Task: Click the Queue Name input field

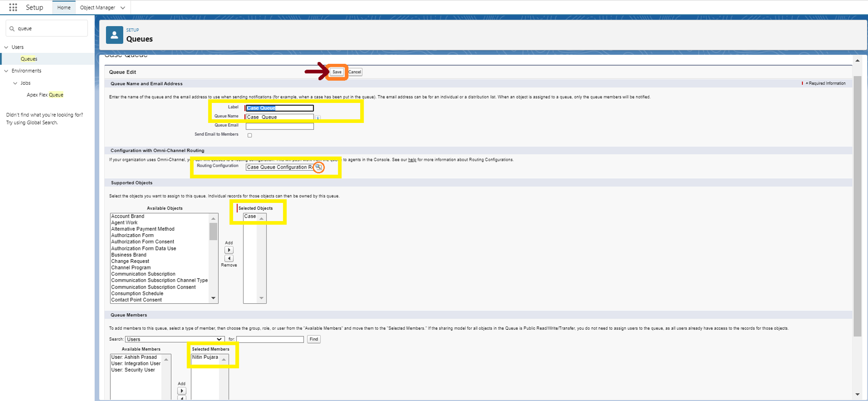Action: 279,117
